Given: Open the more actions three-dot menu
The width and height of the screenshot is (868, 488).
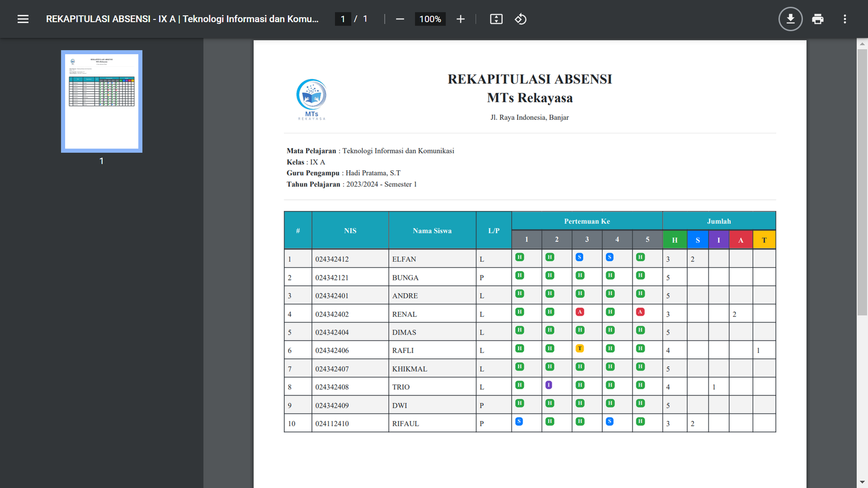Looking at the screenshot, I should click(845, 19).
